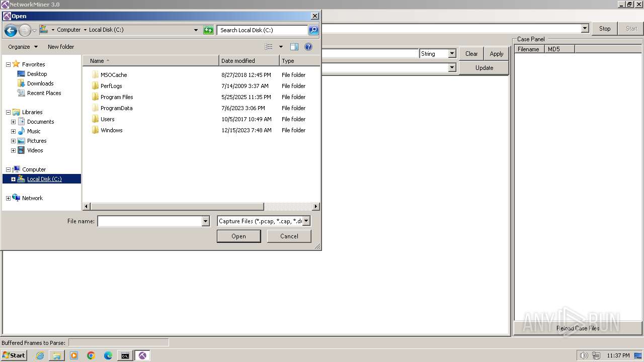The image size is (644, 362).
Task: Click the Open button
Action: pos(238,236)
